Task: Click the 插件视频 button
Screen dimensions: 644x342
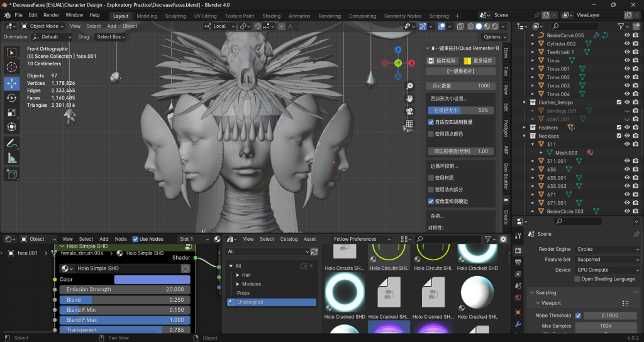Action: [442, 61]
